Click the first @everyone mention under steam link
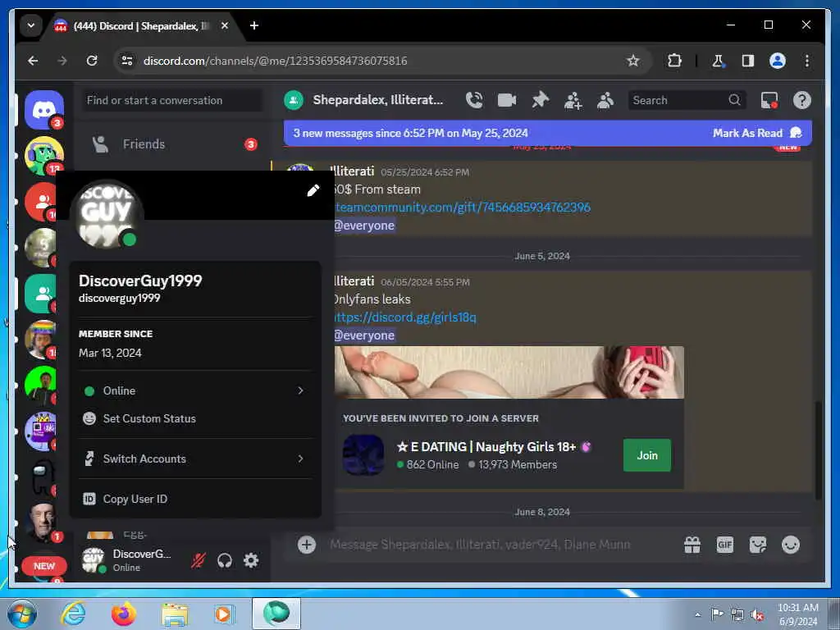 pos(363,226)
